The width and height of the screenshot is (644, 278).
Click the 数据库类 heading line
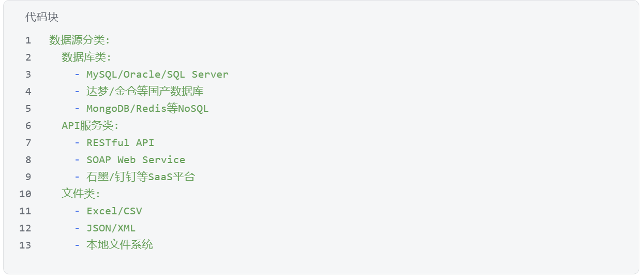click(86, 57)
